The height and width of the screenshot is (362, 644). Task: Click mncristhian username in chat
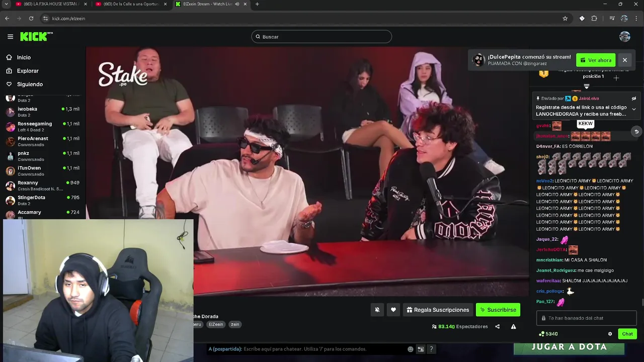(x=549, y=260)
